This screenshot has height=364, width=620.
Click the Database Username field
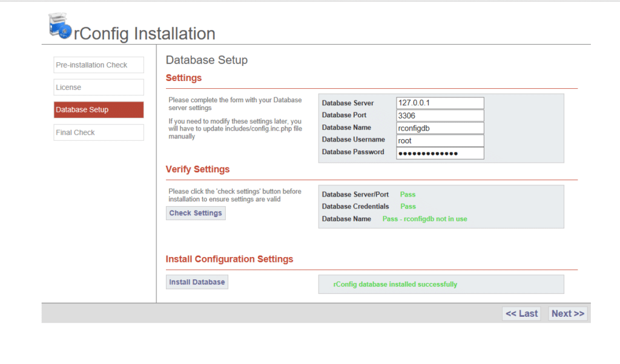point(440,140)
